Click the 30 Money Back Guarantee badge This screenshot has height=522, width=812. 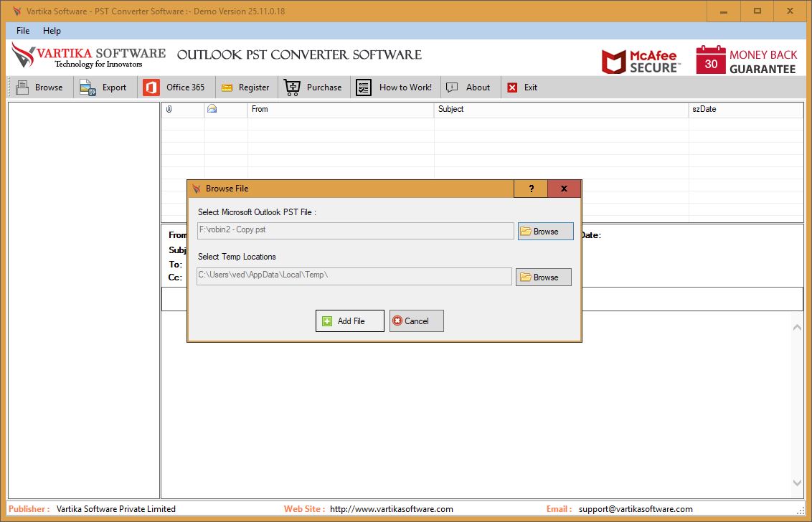pos(746,60)
